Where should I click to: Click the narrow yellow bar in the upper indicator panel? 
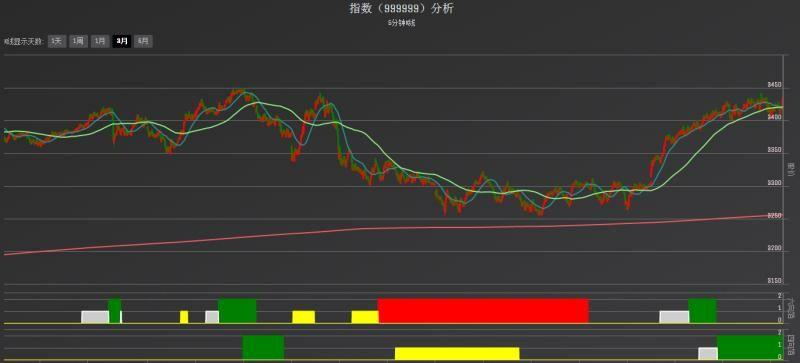coord(184,317)
